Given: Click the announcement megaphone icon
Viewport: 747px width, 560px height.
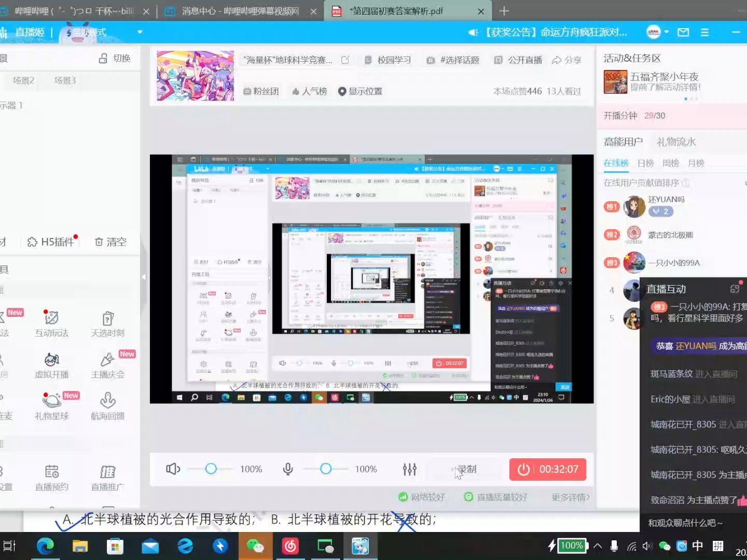Looking at the screenshot, I should (473, 32).
